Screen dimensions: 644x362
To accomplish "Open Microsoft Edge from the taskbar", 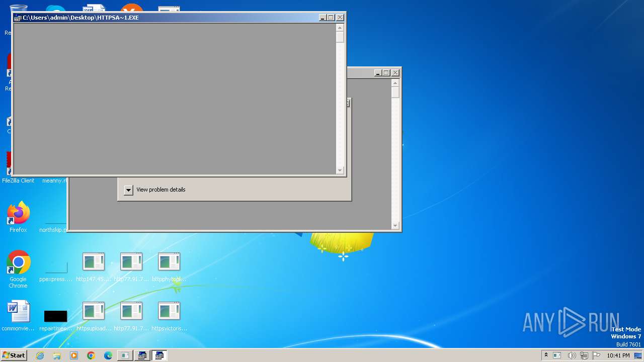I will pyautogui.click(x=108, y=355).
